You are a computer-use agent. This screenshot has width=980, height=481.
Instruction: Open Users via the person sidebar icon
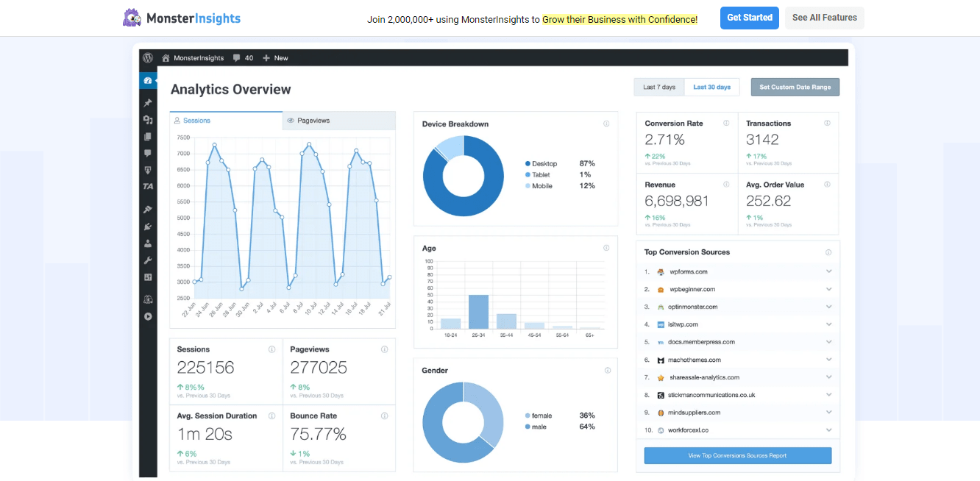point(148,243)
